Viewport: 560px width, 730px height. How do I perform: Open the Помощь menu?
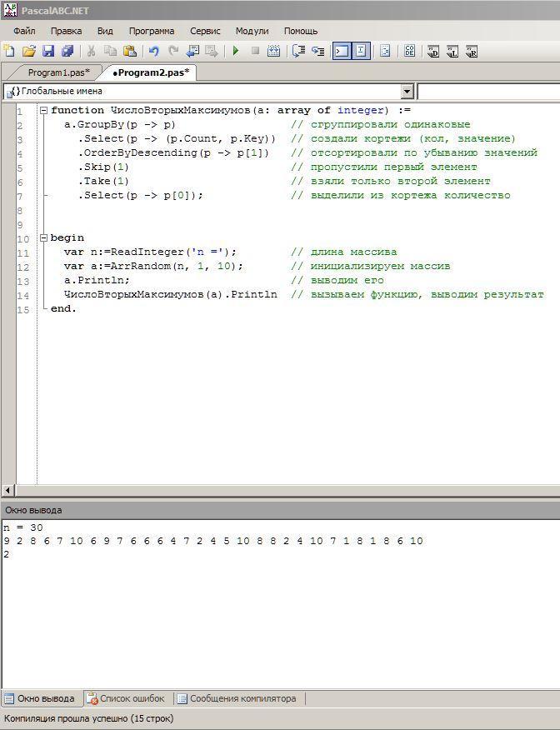tap(301, 31)
